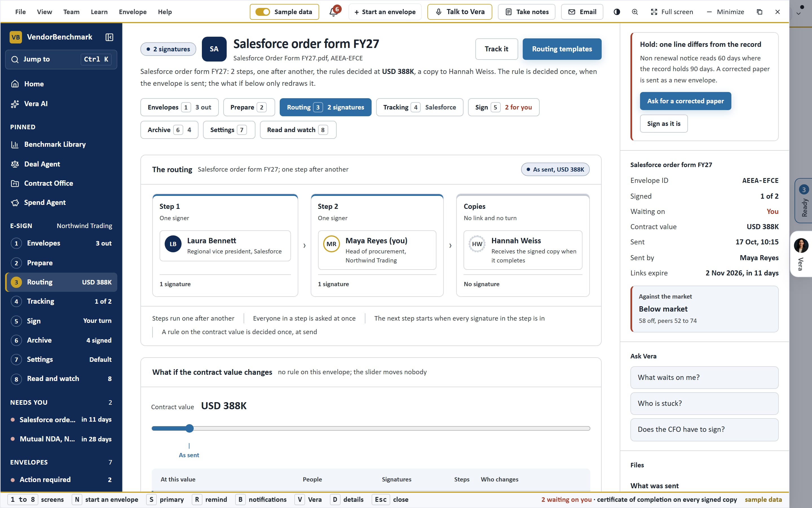Screen dimensions: 812x508
Task: Open the Ready side panel tab
Action: click(x=804, y=201)
